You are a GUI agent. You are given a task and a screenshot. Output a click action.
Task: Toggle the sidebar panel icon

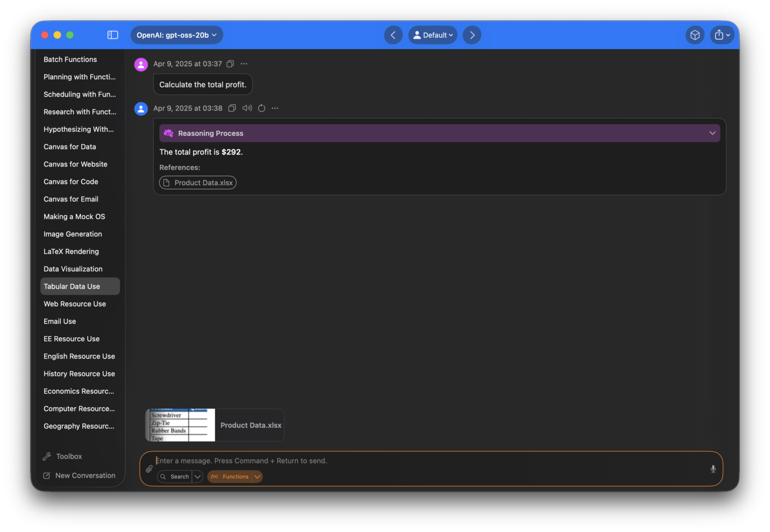point(112,35)
